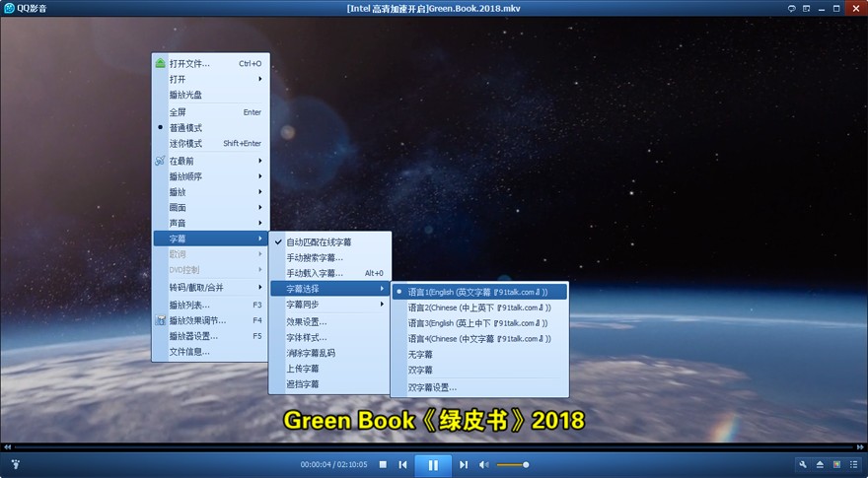The width and height of the screenshot is (868, 478).
Task: Click the highlighted 字幕 menu item
Action: pyautogui.click(x=211, y=239)
